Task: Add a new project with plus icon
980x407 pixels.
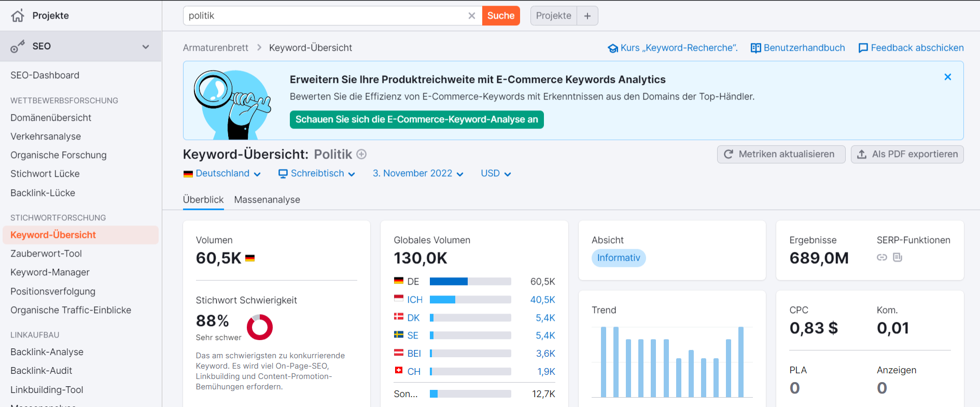Action: (587, 16)
